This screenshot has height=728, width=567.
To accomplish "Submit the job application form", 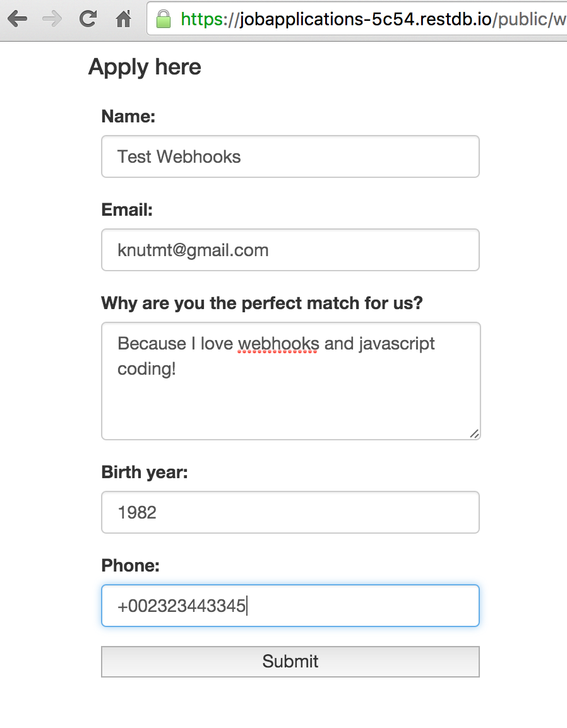I will point(290,662).
